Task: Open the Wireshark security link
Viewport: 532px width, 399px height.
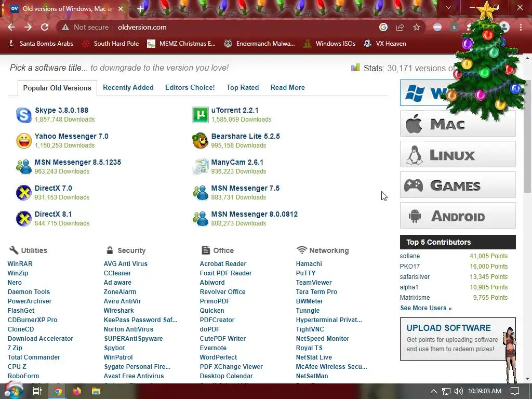Action: click(x=119, y=311)
